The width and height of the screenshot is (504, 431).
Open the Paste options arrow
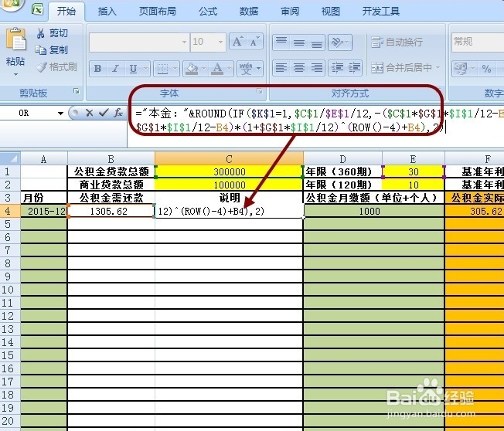click(x=15, y=74)
